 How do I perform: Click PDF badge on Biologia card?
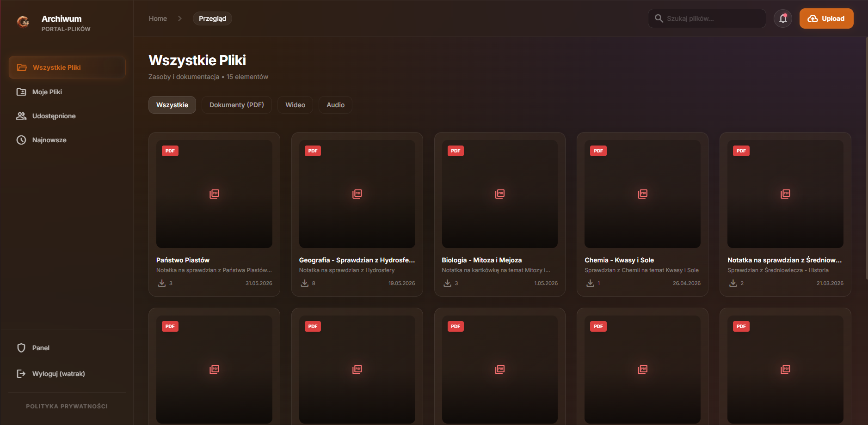[x=456, y=151]
